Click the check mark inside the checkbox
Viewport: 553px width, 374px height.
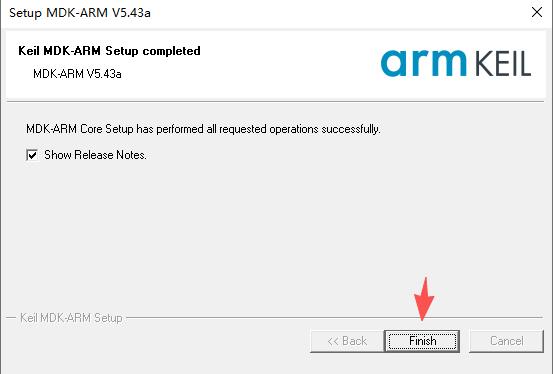coord(32,155)
